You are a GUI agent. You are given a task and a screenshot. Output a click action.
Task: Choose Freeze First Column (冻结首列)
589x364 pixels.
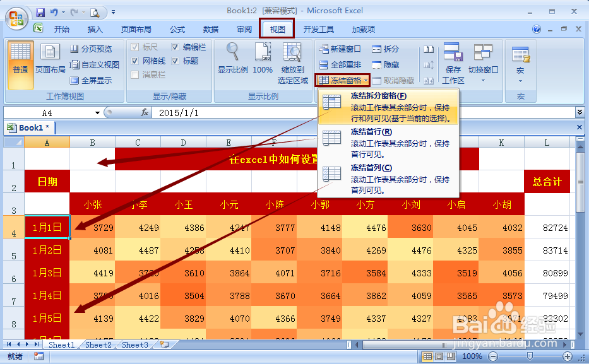(x=388, y=179)
